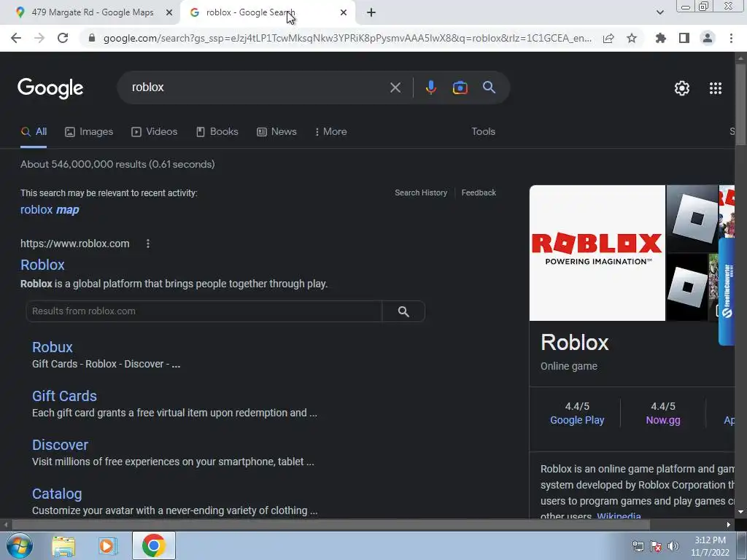Open Search History link

[421, 192]
